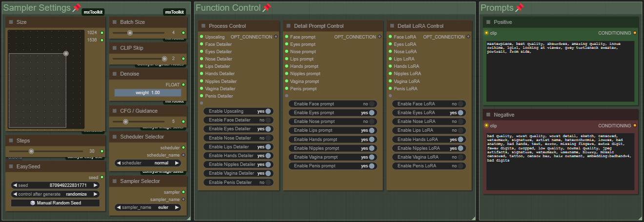Screen dimensions: 644x222
Task: Click the green FLOAT output port on Denoise
Action: (x=183, y=85)
